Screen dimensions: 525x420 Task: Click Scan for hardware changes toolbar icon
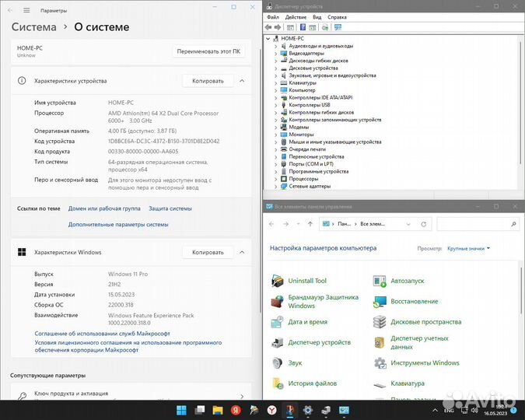[x=325, y=27]
